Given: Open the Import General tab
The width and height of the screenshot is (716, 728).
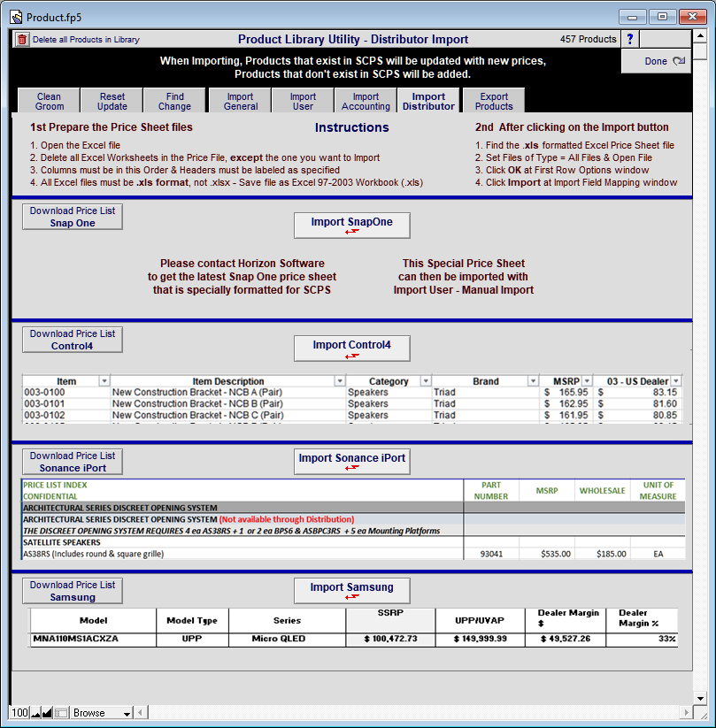Looking at the screenshot, I should click(x=240, y=101).
